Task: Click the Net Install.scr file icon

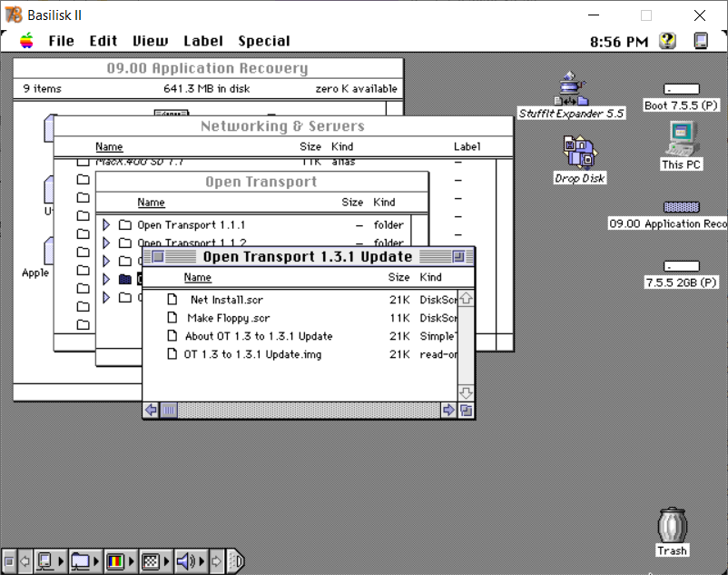Action: (172, 300)
